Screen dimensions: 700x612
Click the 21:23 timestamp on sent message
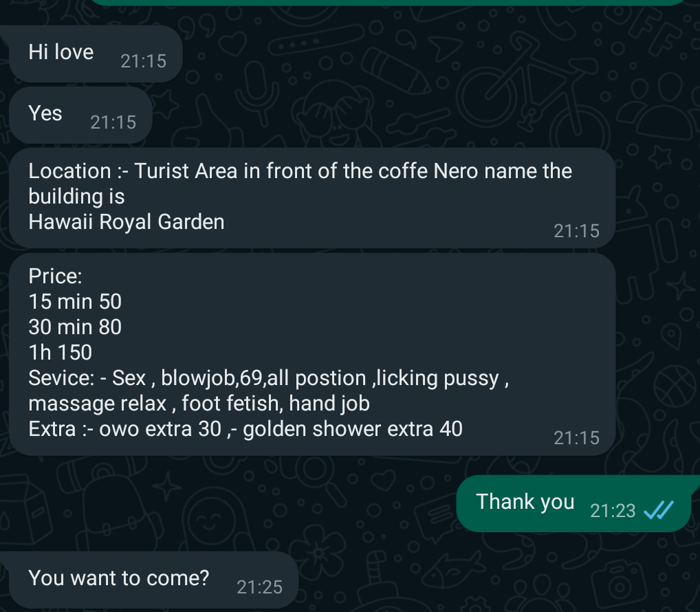coord(613,511)
